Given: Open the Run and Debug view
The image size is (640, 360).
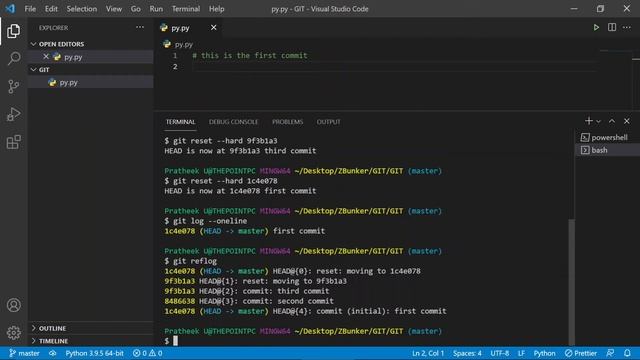Looking at the screenshot, I should (13, 114).
